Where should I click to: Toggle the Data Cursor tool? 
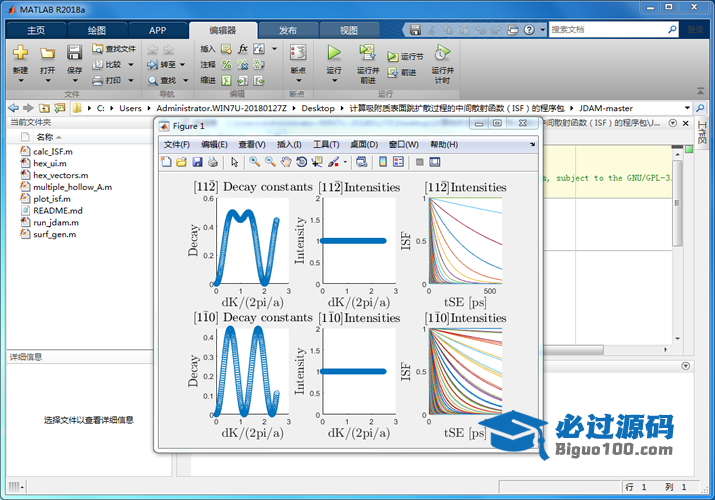point(316,162)
